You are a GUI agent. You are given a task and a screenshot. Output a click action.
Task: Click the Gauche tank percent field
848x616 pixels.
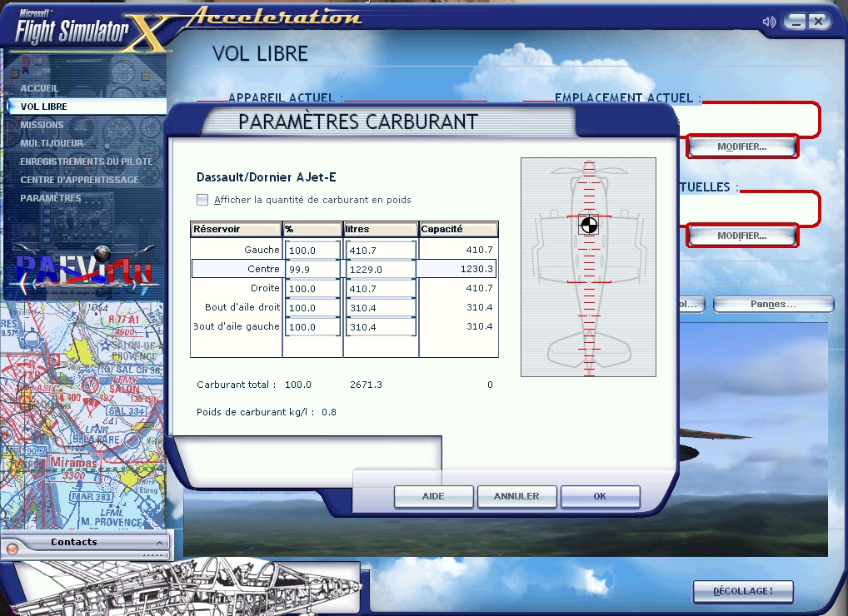pyautogui.click(x=312, y=251)
